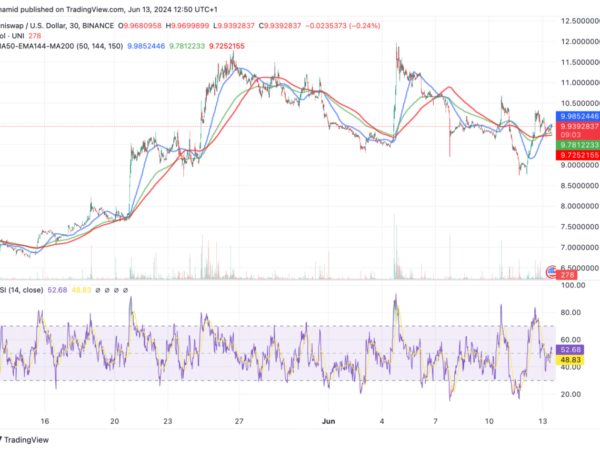600x450 pixels.
Task: Click the purple RSI value 52.68 in legend
Action: (57, 290)
